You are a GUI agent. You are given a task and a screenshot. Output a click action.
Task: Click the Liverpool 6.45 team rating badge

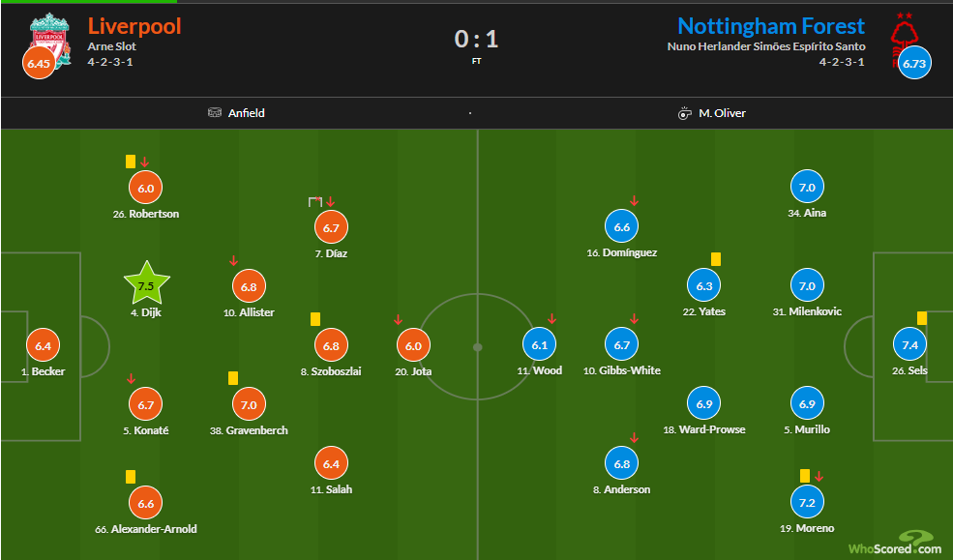39,63
